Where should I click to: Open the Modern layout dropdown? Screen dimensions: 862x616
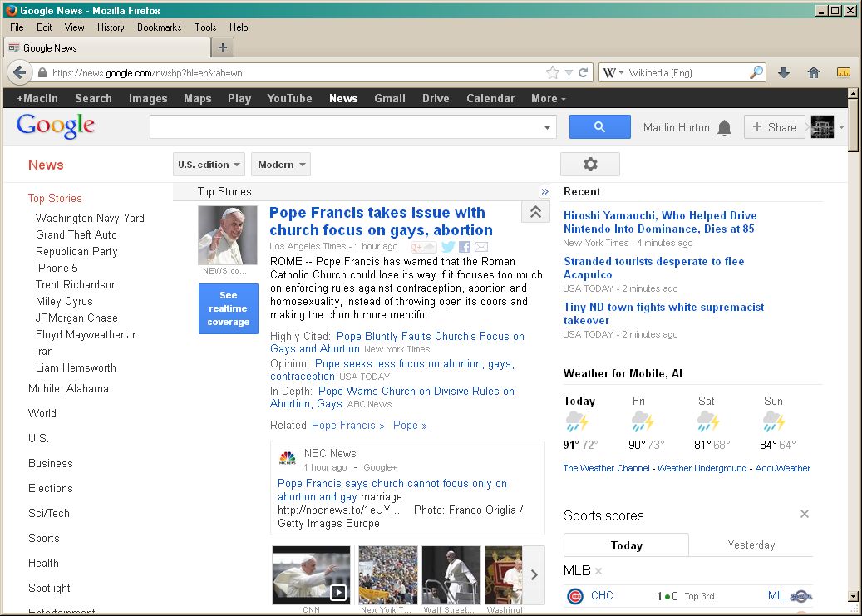281,165
